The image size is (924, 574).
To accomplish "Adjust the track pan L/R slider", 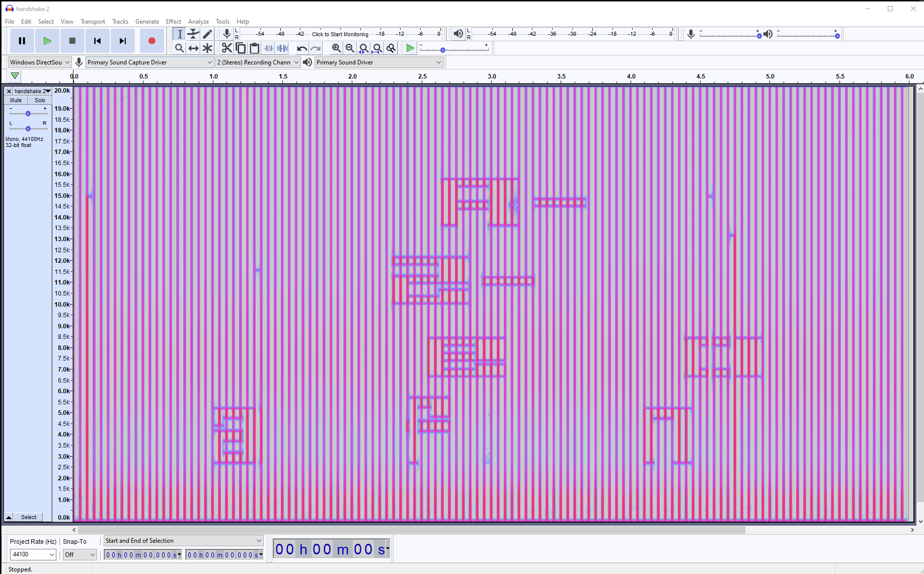I will [28, 128].
